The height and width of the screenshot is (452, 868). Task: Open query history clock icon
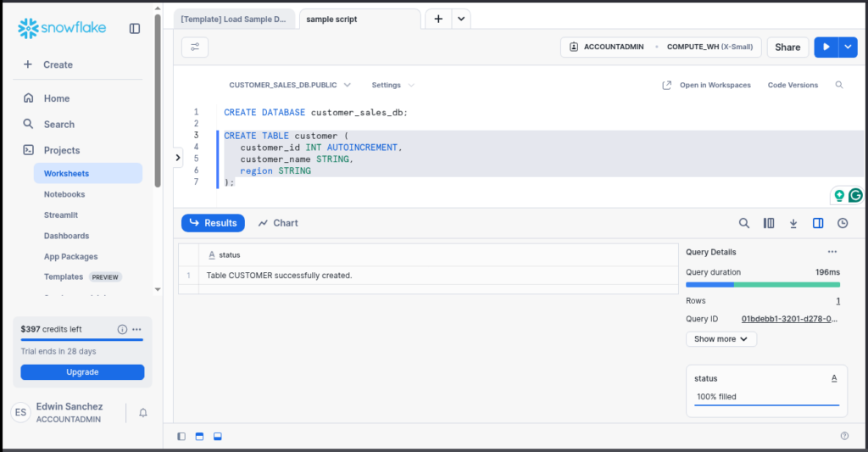click(x=843, y=223)
